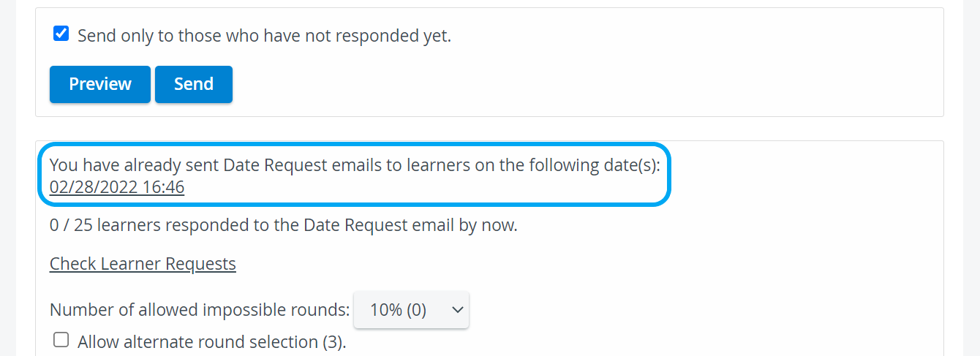The height and width of the screenshot is (356, 980).
Task: Enable Allow alternate round selection checkbox
Action: tap(61, 340)
